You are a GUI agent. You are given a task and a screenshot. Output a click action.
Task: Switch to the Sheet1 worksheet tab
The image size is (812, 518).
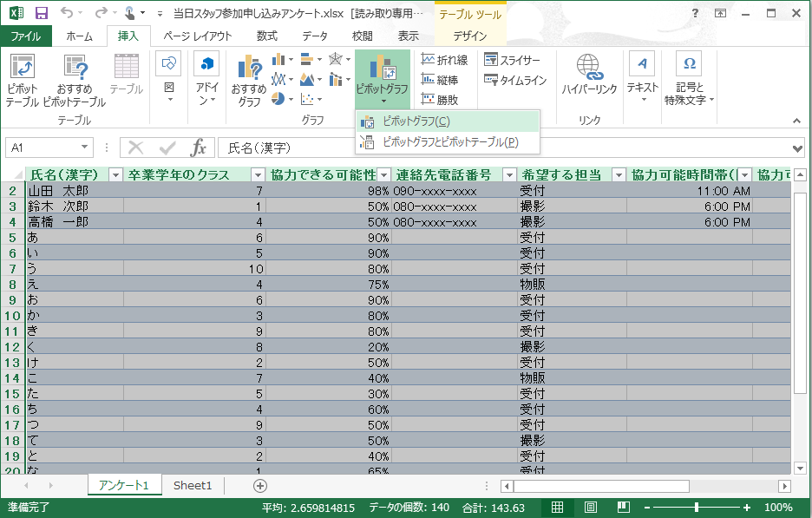tap(193, 485)
